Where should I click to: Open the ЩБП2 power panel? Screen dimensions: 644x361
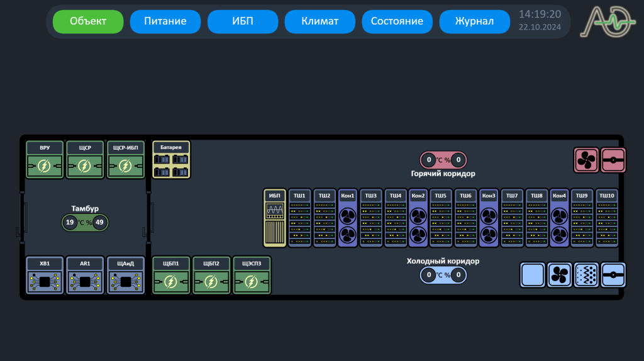pos(211,275)
